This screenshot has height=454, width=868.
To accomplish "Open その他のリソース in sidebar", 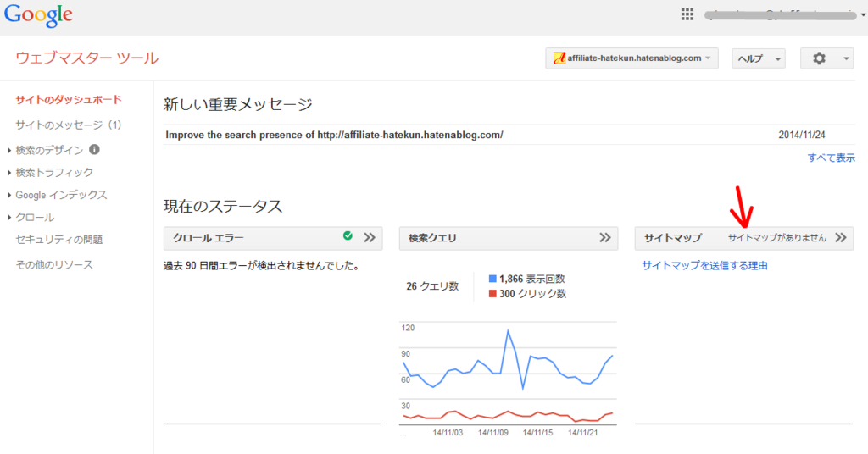I will pyautogui.click(x=54, y=265).
